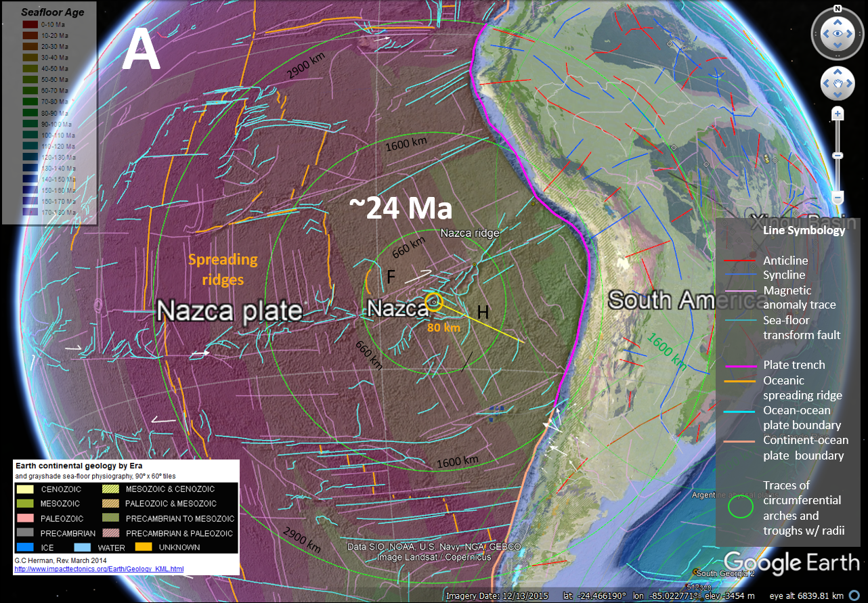
Task: Click the look-right arrow on the eye joystick
Action: coord(851,33)
